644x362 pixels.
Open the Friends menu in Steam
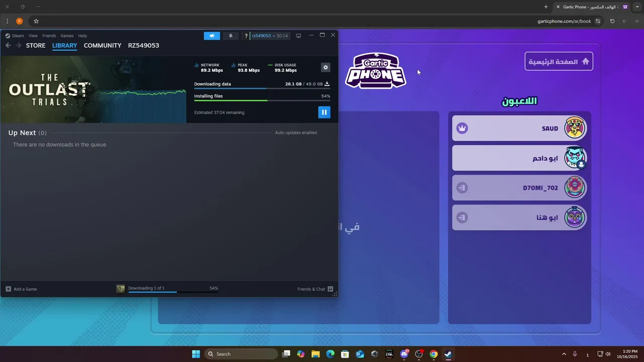[x=49, y=36]
